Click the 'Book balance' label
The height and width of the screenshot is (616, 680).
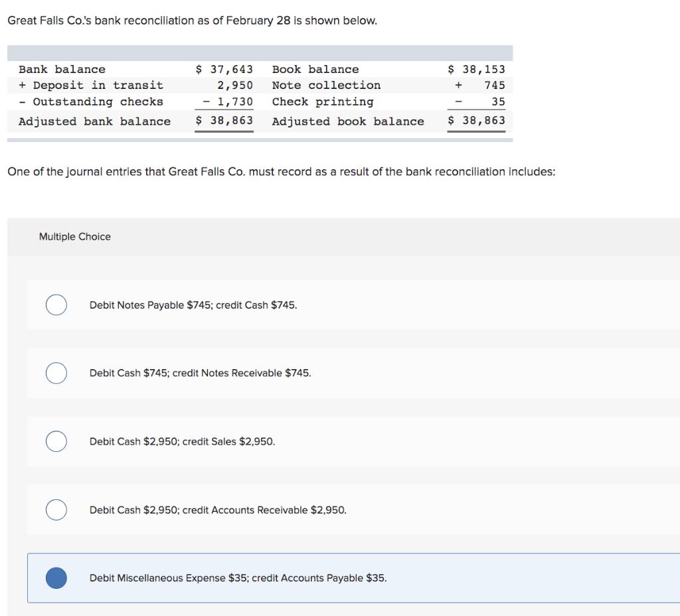315,69
